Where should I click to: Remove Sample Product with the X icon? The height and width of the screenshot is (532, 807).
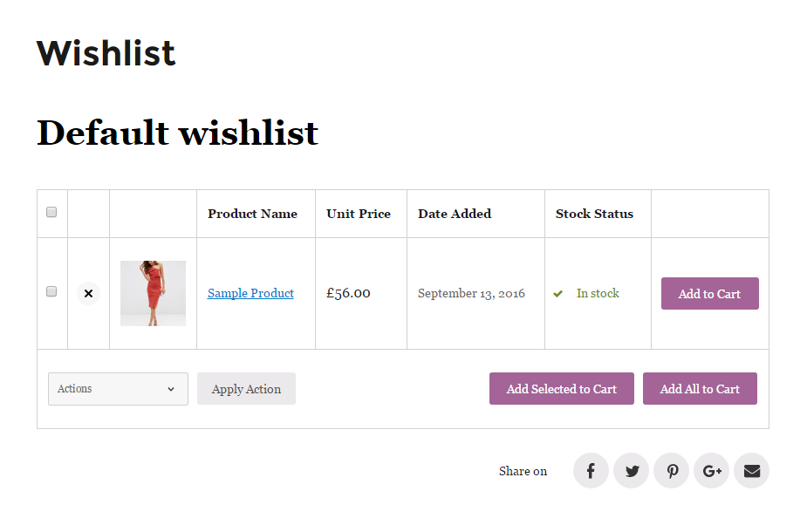[x=88, y=294]
